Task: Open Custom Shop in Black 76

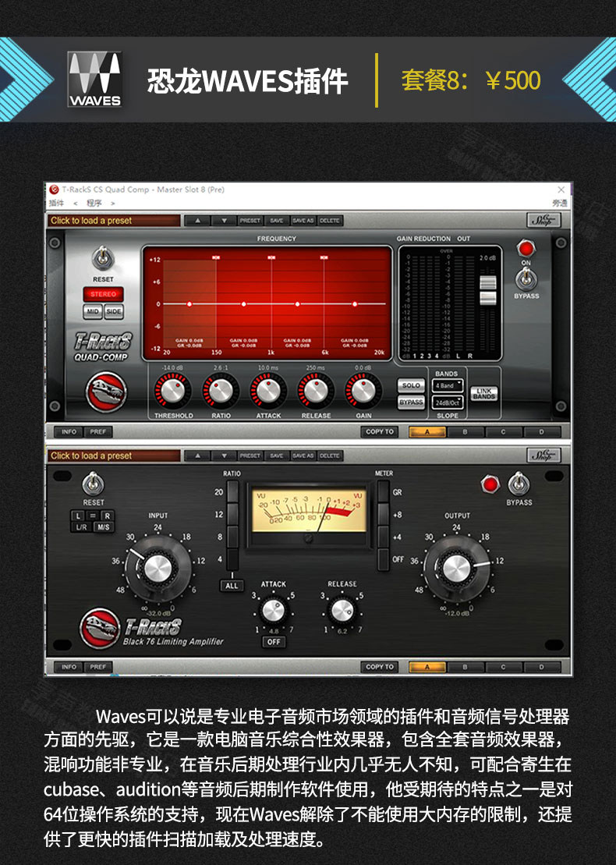Action: point(543,455)
